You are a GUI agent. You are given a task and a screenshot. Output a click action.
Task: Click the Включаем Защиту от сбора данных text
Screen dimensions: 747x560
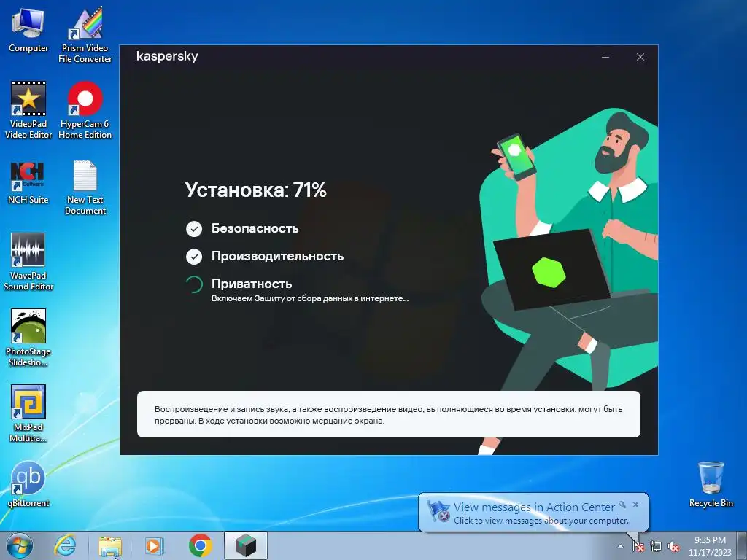[x=310, y=298]
